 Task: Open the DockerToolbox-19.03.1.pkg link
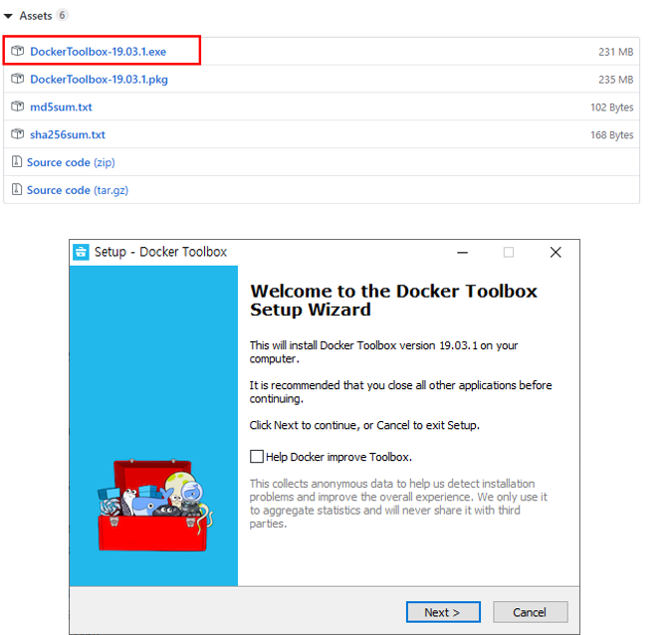click(x=99, y=80)
